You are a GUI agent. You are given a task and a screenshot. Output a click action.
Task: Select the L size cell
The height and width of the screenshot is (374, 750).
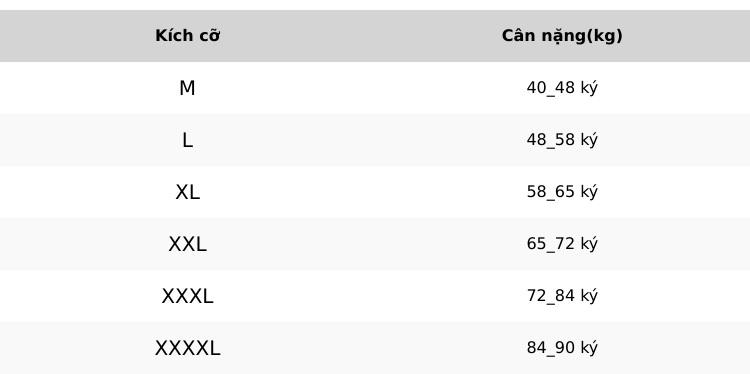click(x=188, y=140)
